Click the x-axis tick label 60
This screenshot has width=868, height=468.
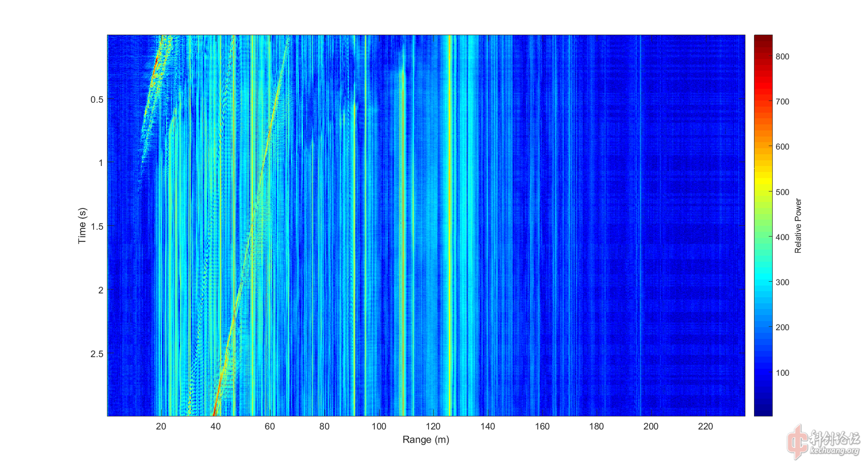270,426
